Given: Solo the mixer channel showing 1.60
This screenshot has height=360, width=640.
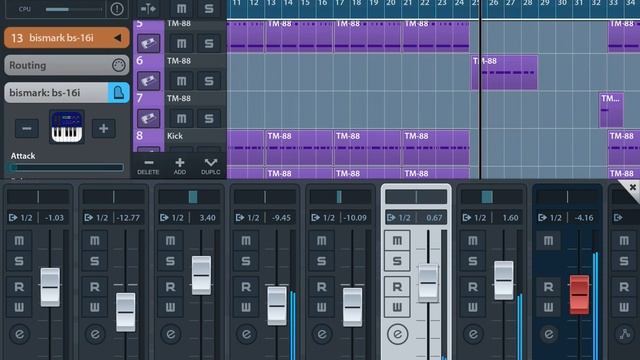Looking at the screenshot, I should pyautogui.click(x=473, y=261).
